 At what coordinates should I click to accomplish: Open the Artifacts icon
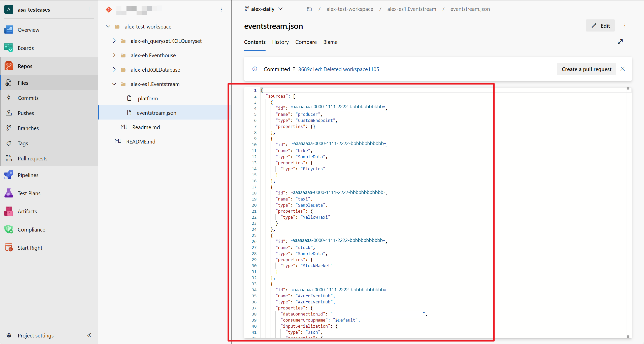(9, 211)
